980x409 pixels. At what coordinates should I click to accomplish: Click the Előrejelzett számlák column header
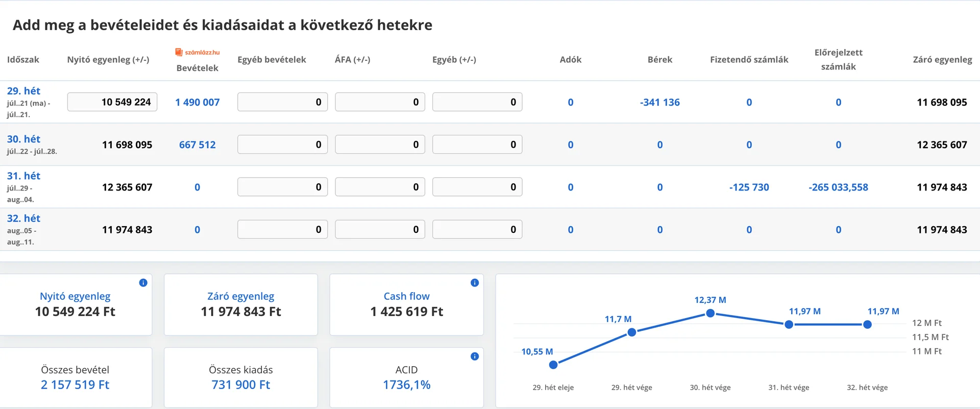pyautogui.click(x=838, y=59)
